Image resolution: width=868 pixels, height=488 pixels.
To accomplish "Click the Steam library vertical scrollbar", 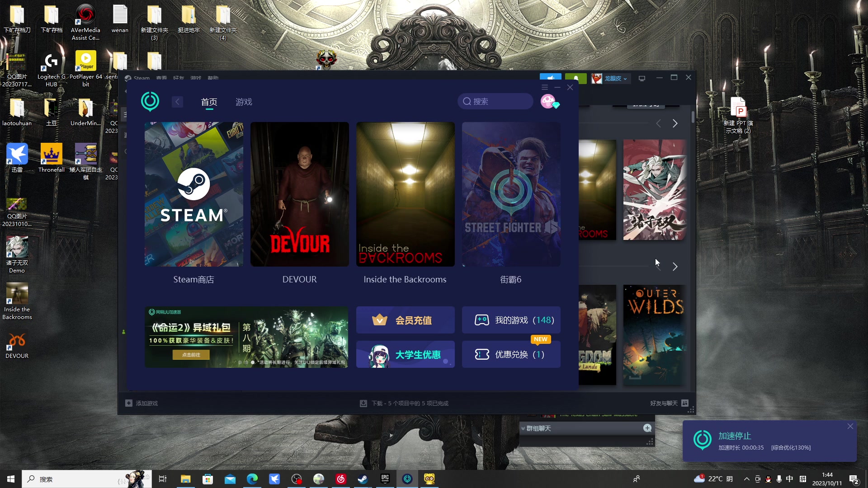I will click(x=693, y=117).
